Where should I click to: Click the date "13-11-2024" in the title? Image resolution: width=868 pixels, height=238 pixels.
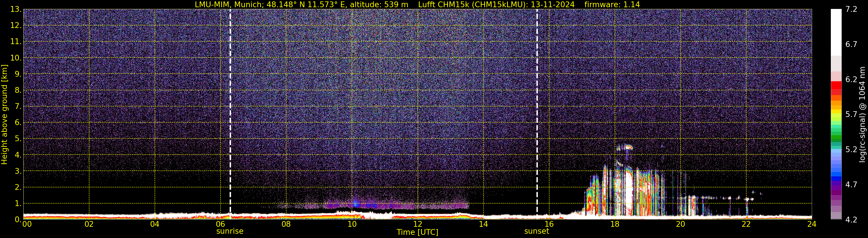(553, 4)
